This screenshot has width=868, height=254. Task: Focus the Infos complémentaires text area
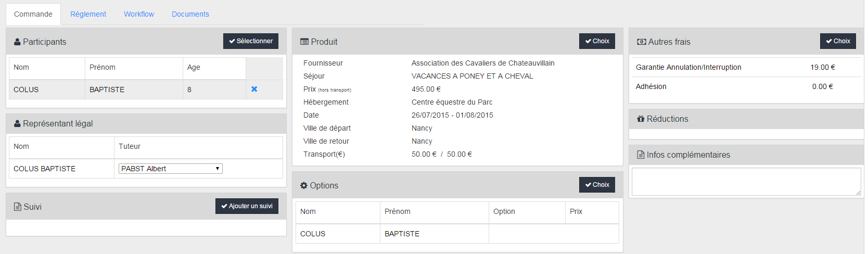click(746, 182)
